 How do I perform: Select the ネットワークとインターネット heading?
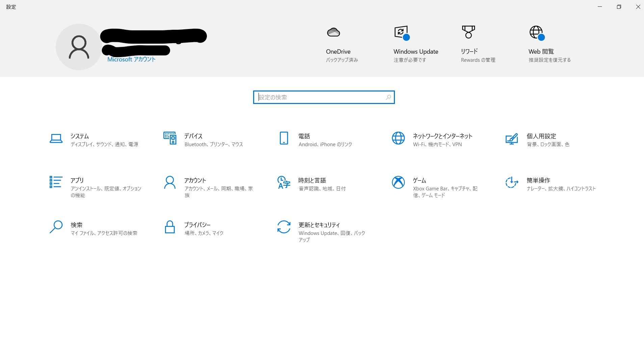[x=442, y=136]
